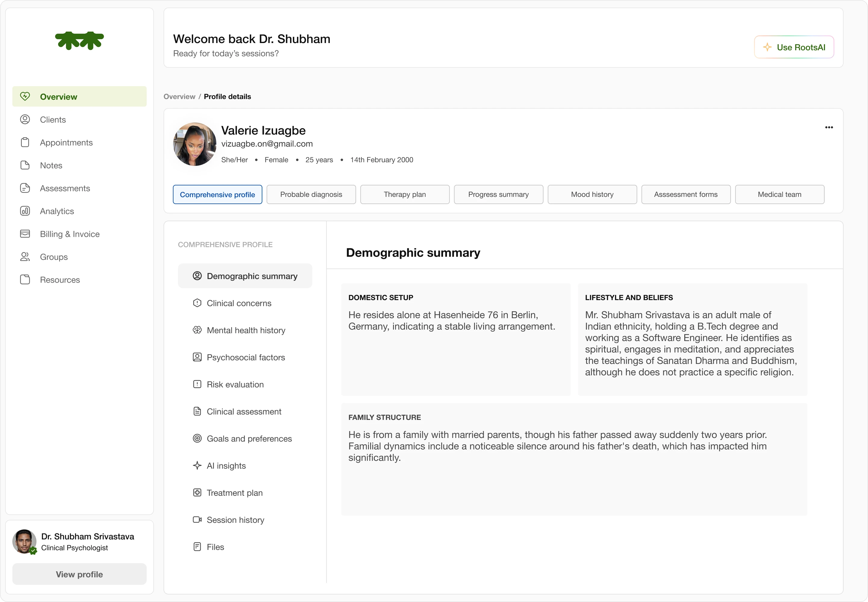Select the Appointments icon in sidebar
Screen dimensions: 868x602
[x=25, y=142]
